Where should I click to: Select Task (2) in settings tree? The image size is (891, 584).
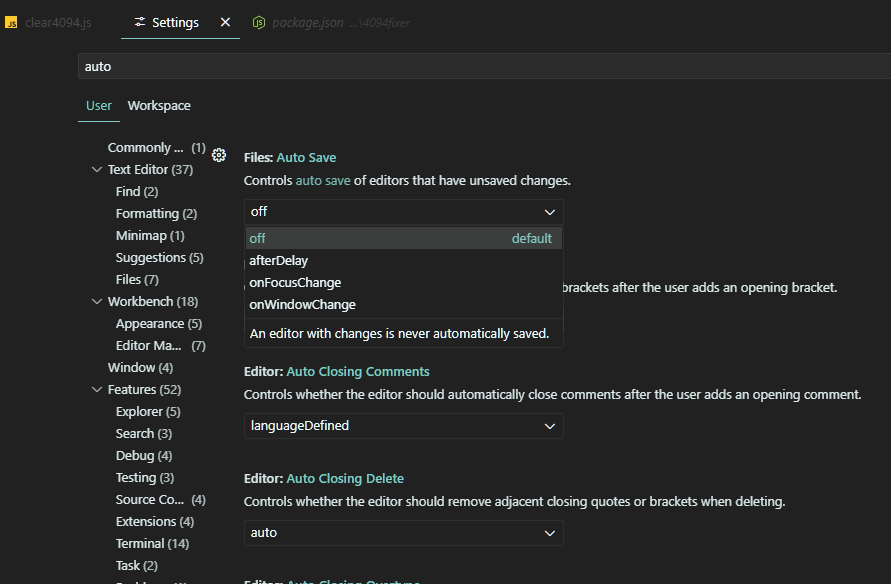[x=136, y=566]
